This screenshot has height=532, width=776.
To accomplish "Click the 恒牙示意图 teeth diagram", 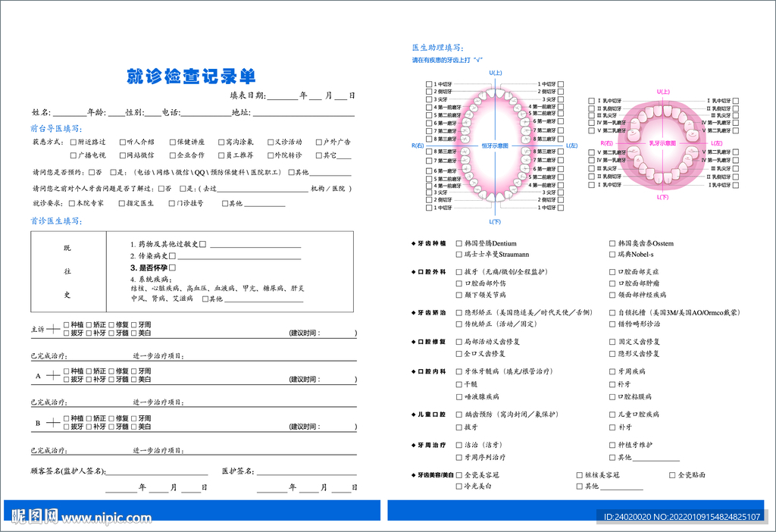I will pos(495,146).
